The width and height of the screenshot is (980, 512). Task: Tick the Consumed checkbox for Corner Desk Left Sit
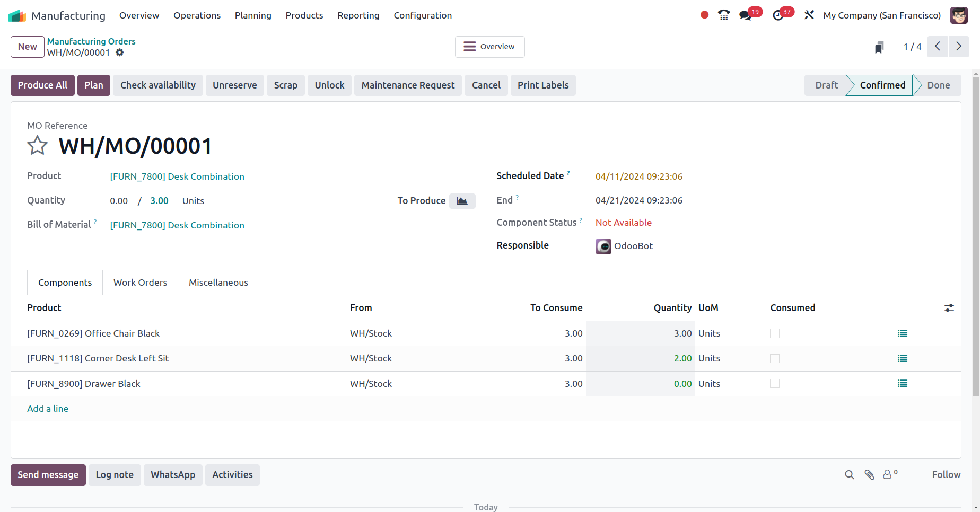775,358
